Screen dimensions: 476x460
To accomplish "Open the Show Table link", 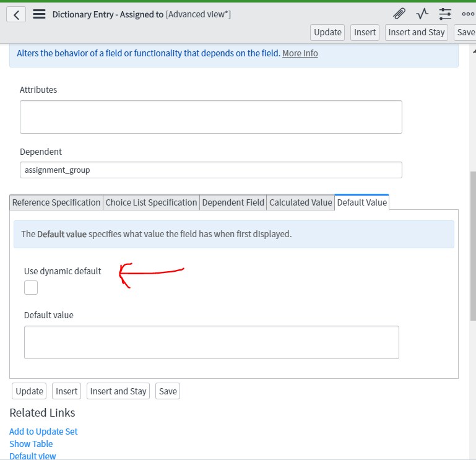I will click(x=31, y=444).
